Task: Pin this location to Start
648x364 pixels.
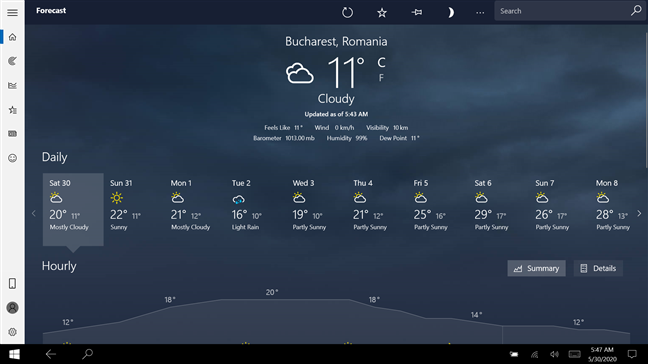Action: [x=417, y=12]
